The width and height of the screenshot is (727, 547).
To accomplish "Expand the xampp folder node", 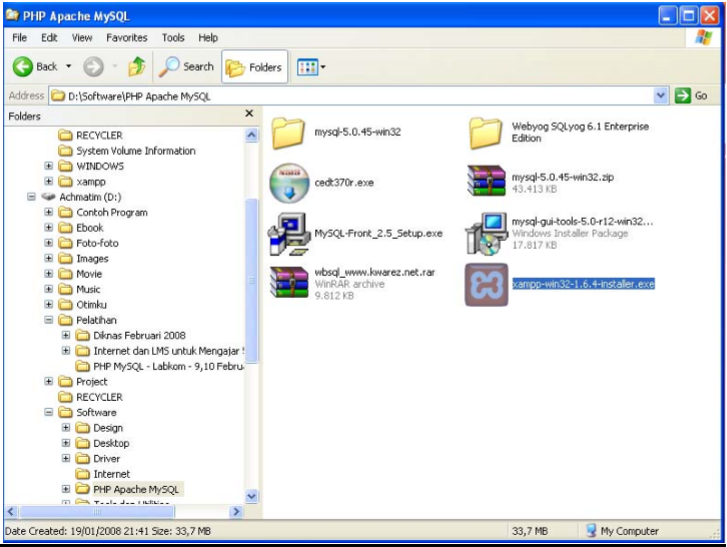I will point(49,181).
